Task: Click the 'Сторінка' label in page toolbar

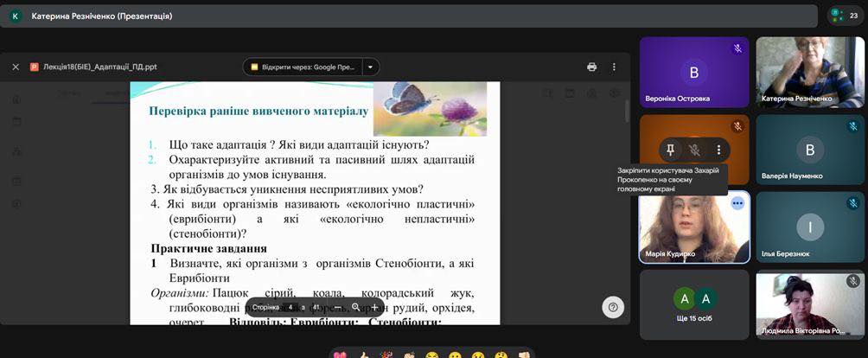Action: coord(267,307)
